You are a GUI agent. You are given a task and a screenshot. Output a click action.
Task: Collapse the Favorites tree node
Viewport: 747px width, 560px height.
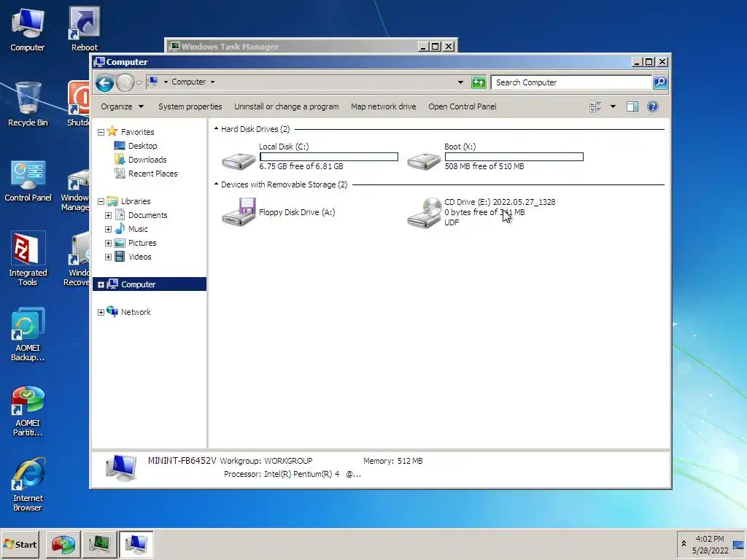click(x=101, y=133)
